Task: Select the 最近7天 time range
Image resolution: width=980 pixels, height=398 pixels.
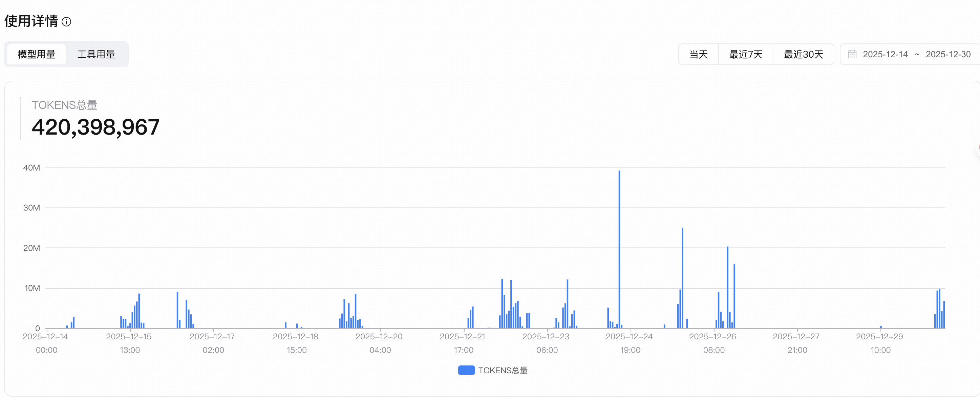Action: pyautogui.click(x=745, y=54)
